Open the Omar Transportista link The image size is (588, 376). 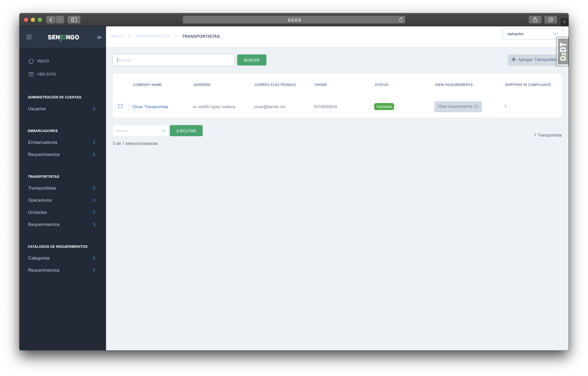pos(150,107)
